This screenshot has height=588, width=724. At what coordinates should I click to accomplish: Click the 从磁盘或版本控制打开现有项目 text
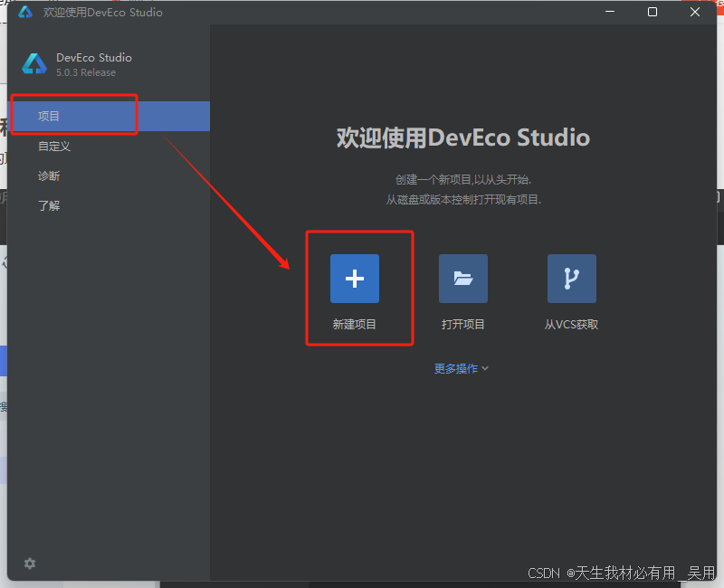coord(463,199)
